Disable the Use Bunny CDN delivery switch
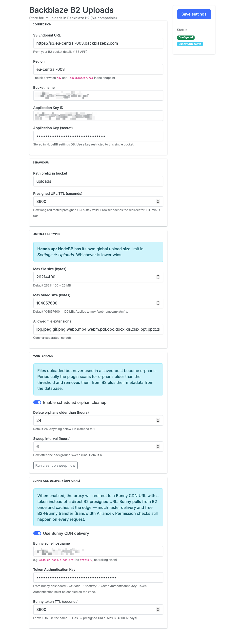The image size is (242, 644). tap(37, 533)
